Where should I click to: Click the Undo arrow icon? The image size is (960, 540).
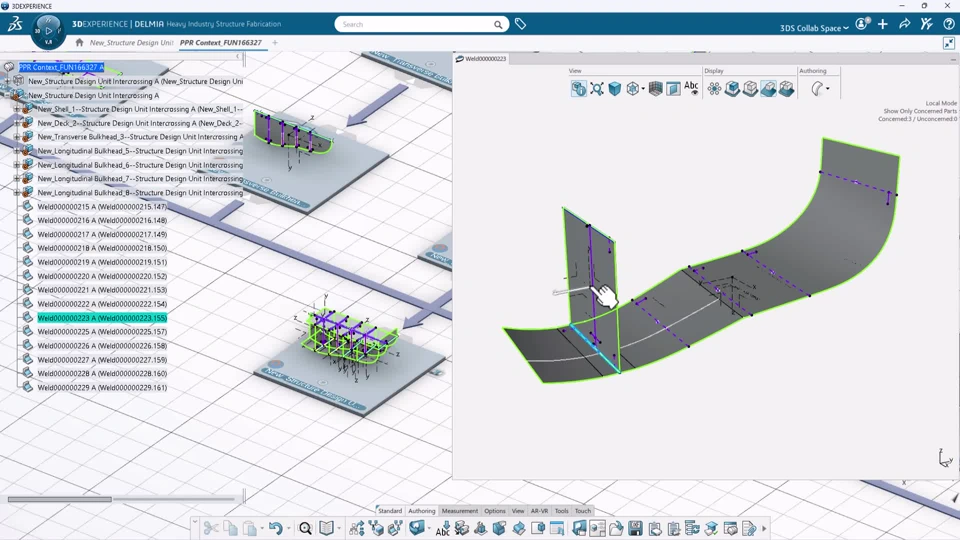point(276,528)
